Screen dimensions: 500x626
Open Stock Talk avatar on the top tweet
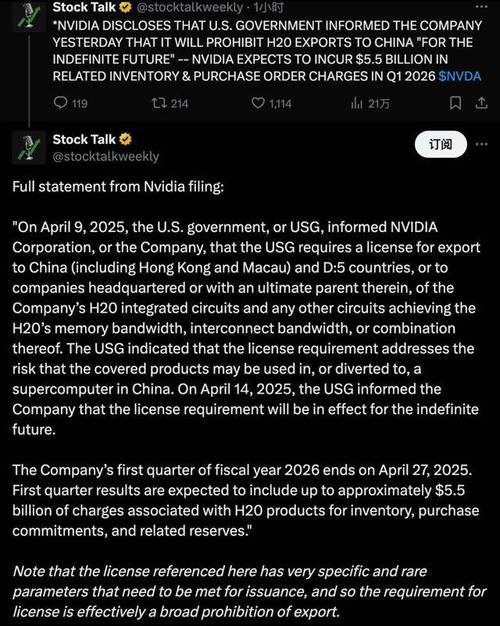pos(29,16)
